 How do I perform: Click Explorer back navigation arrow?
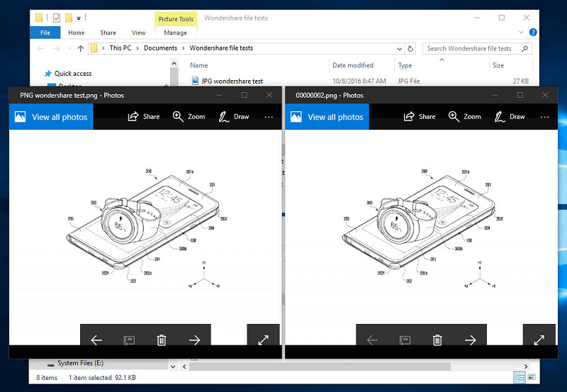(40, 48)
